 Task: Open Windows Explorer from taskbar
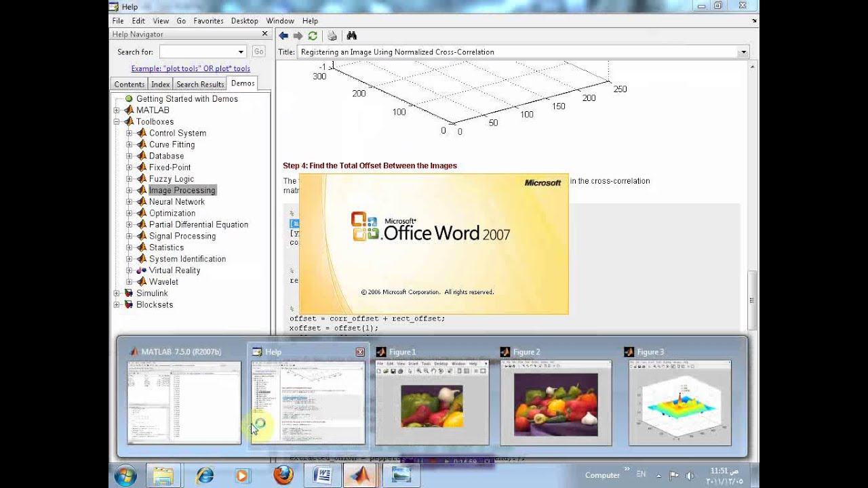pos(163,476)
